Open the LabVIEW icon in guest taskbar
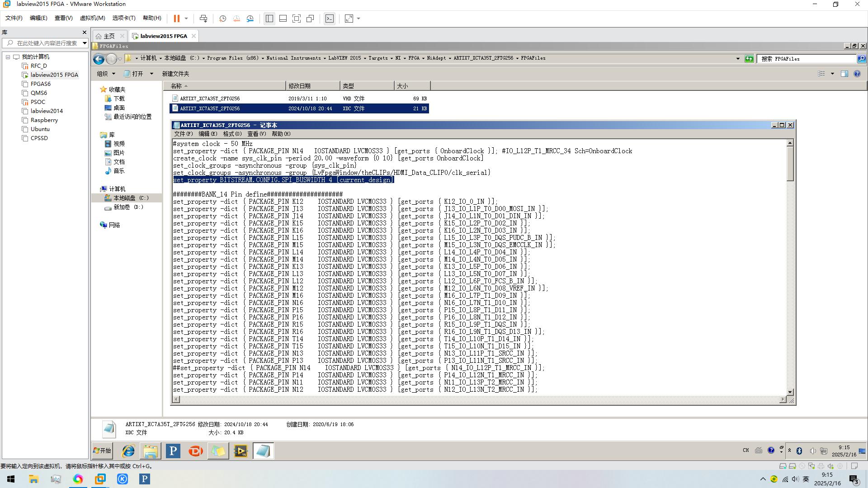This screenshot has width=868, height=488. point(241,451)
